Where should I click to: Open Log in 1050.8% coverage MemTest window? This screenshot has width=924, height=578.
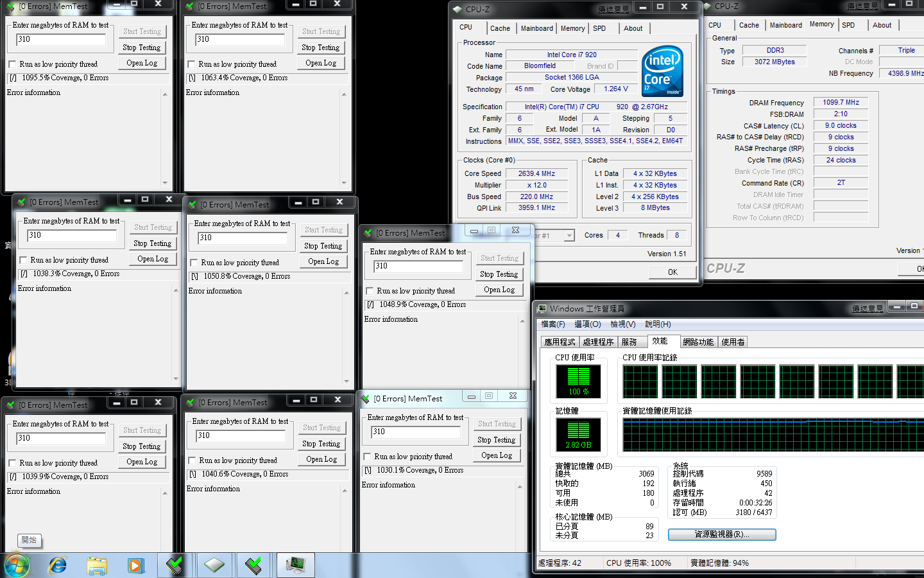[323, 261]
